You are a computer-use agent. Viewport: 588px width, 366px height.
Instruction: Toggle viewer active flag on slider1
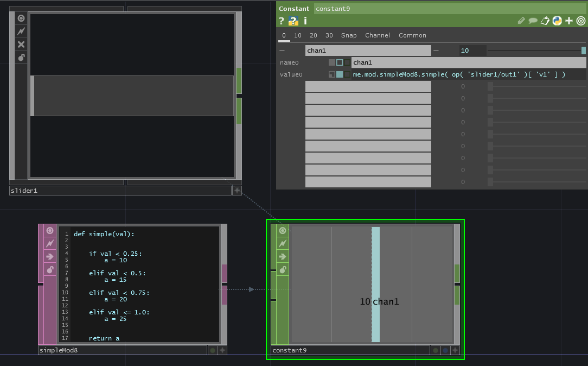pyautogui.click(x=21, y=18)
